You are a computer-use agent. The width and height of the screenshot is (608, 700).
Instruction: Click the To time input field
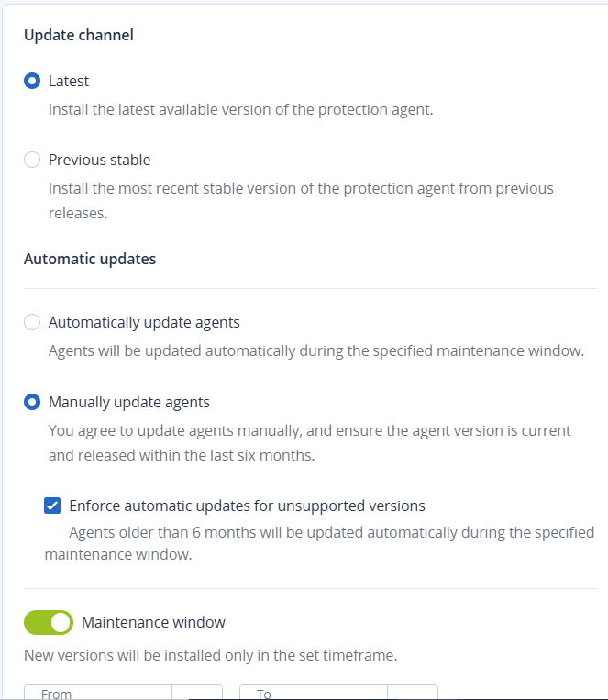pyautogui.click(x=314, y=693)
